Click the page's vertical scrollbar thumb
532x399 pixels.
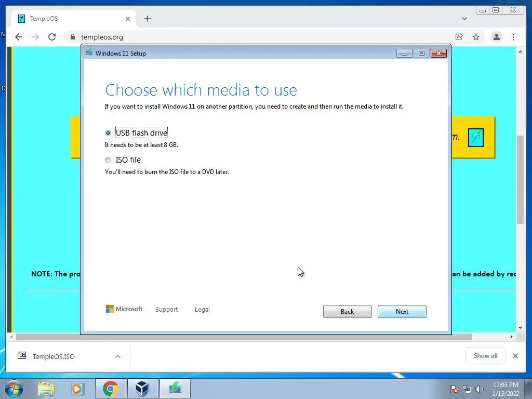[521, 180]
